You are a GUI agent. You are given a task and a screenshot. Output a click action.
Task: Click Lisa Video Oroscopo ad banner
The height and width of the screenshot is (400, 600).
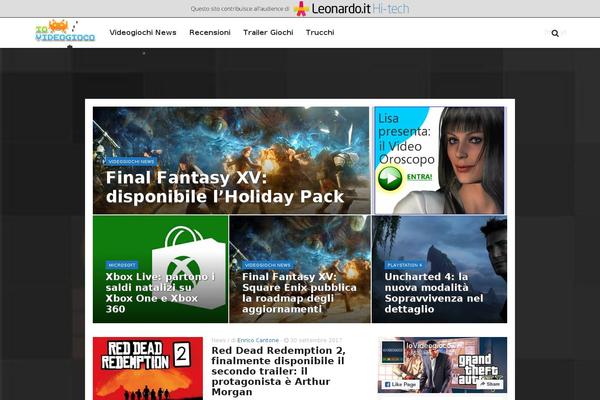tap(439, 160)
